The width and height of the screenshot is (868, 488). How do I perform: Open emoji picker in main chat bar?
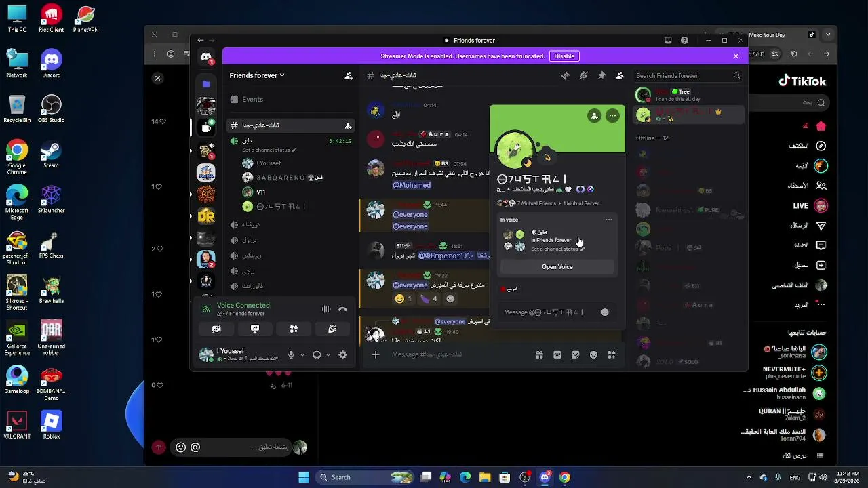(594, 354)
